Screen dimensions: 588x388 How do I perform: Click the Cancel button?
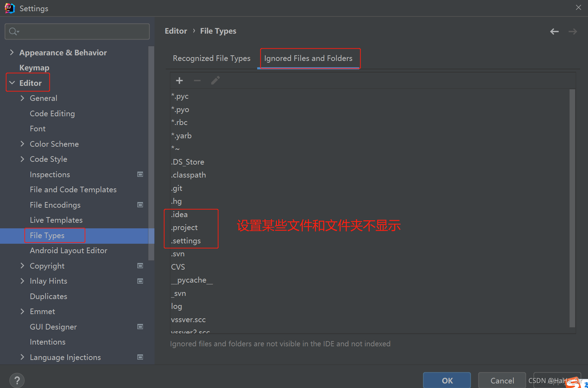point(502,381)
